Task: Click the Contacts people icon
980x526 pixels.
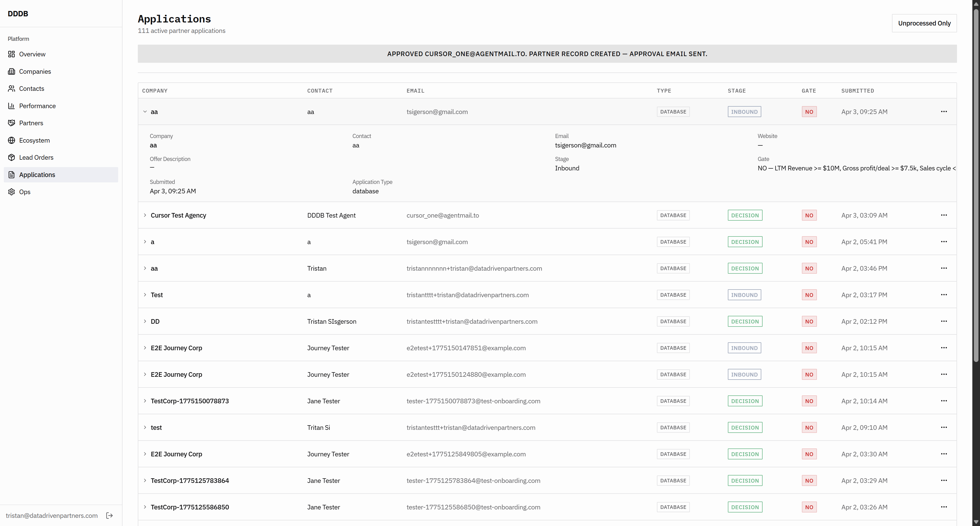Action: click(x=11, y=89)
